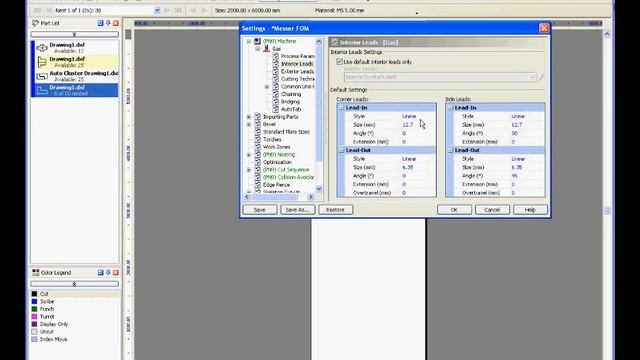Select the highlighted yellow Drawing1.dxf part

click(76, 62)
